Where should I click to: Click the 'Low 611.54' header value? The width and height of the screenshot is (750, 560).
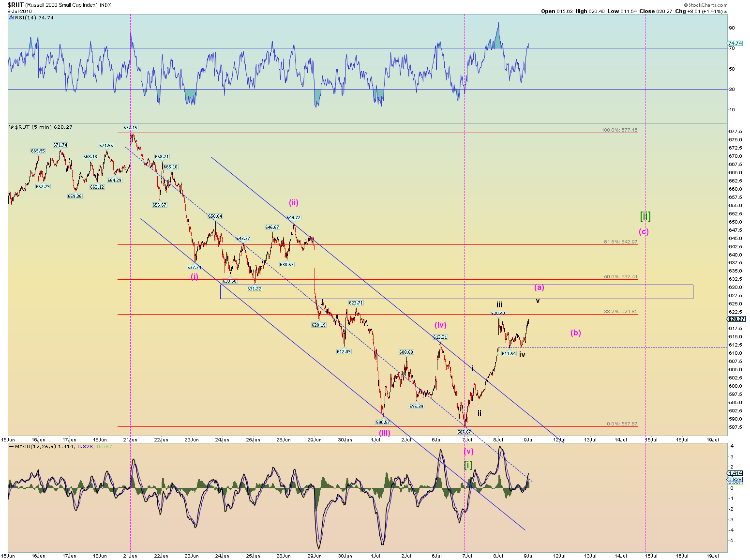pyautogui.click(x=622, y=11)
